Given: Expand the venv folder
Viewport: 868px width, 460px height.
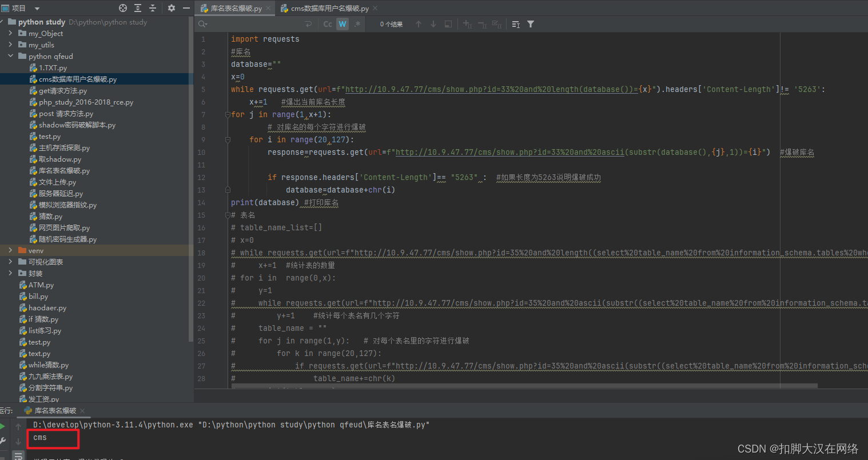Looking at the screenshot, I should [10, 250].
